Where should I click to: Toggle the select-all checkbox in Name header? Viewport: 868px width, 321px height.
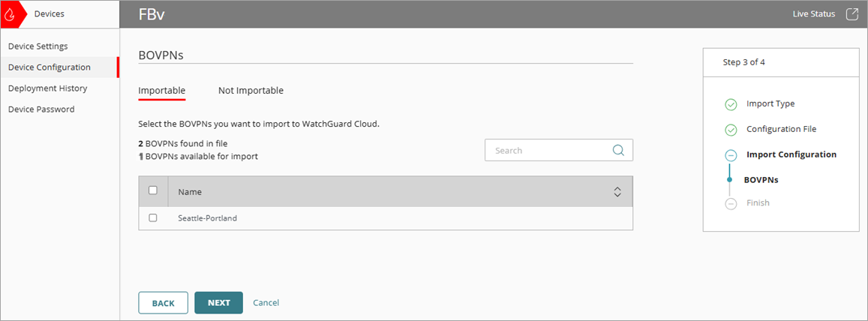153,190
